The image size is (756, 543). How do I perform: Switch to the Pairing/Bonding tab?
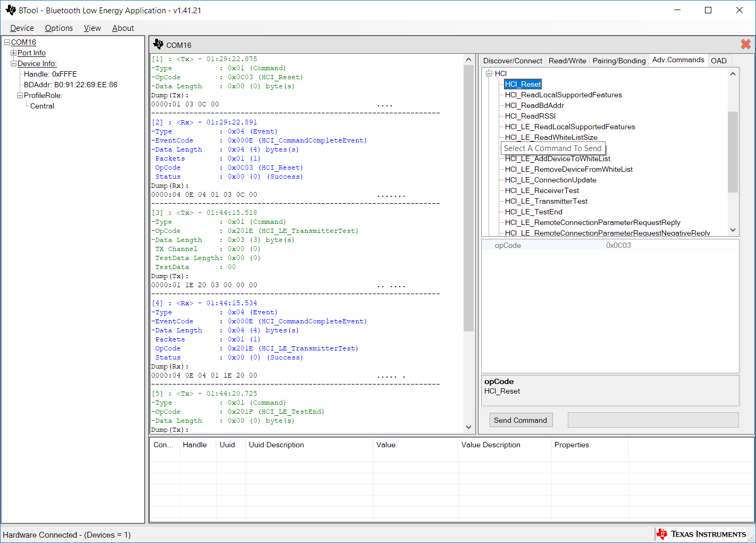click(x=619, y=61)
